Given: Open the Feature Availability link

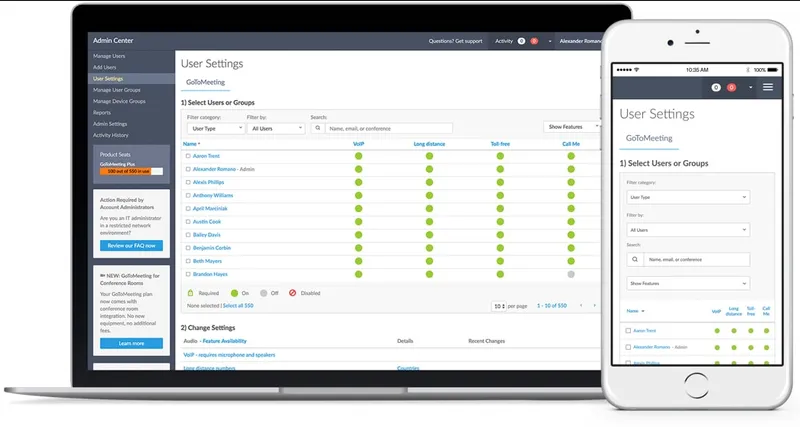Looking at the screenshot, I should tap(224, 341).
